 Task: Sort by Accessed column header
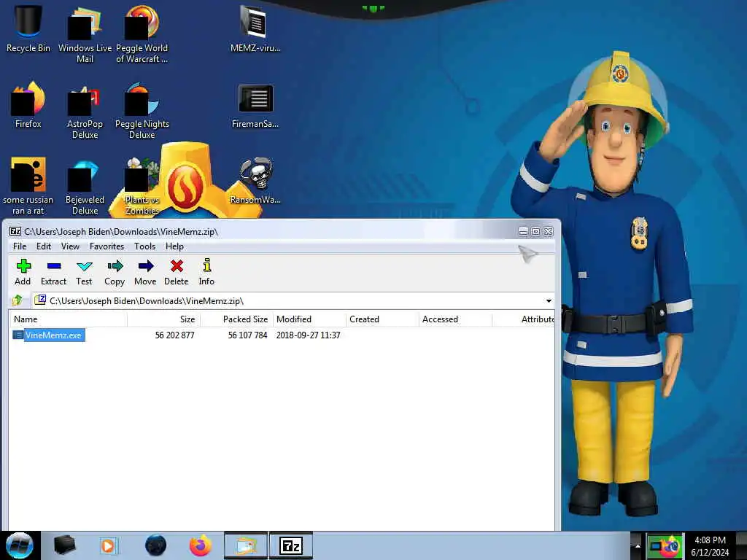click(x=455, y=319)
